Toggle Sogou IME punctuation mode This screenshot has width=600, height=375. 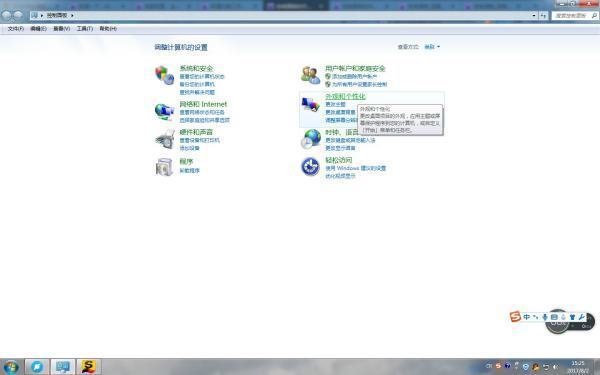(535, 317)
